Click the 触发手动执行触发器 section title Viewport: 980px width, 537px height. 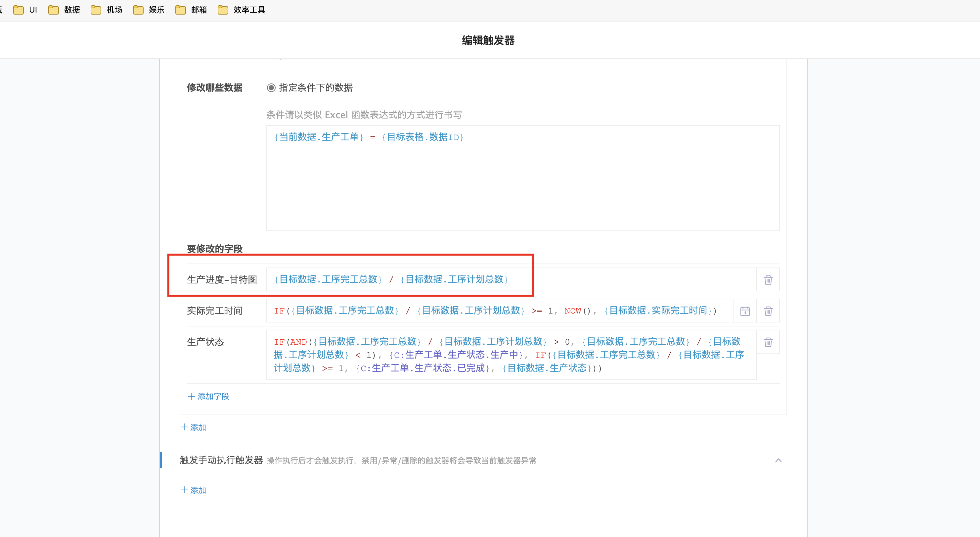221,460
